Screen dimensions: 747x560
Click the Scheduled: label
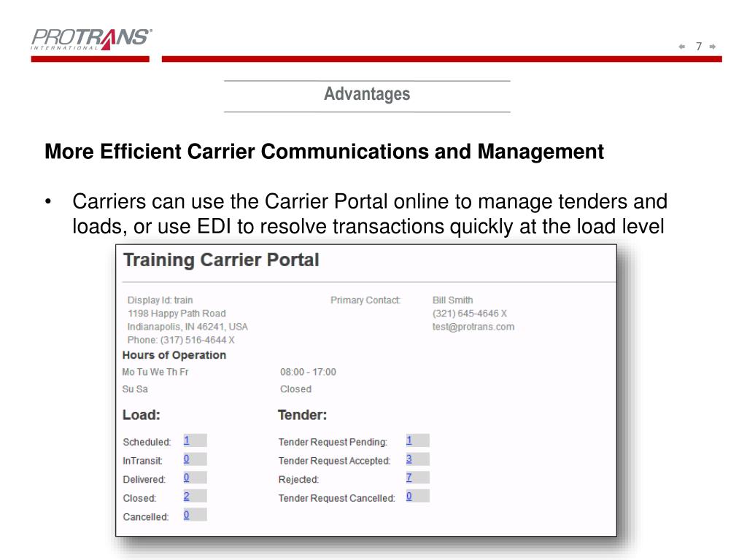[147, 442]
